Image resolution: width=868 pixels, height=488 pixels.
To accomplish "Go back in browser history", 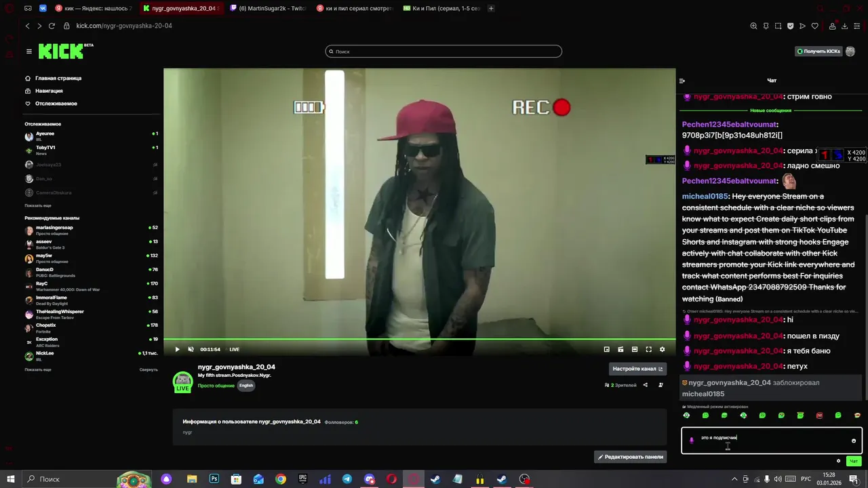I will [27, 26].
